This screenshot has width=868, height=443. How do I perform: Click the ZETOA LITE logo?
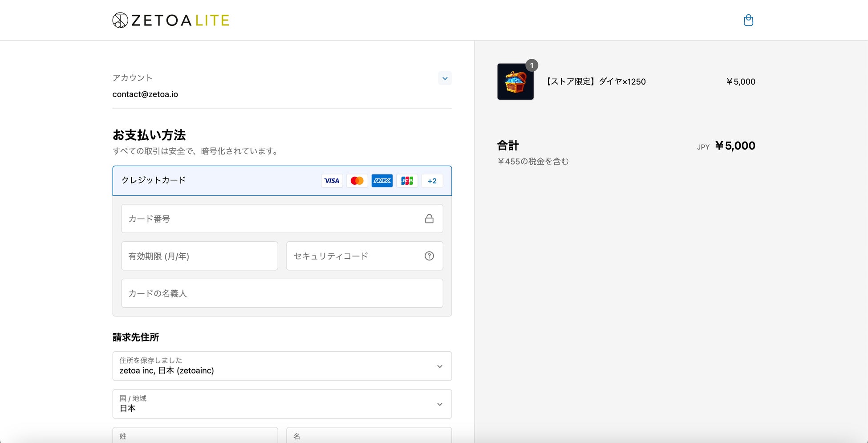[x=171, y=20]
